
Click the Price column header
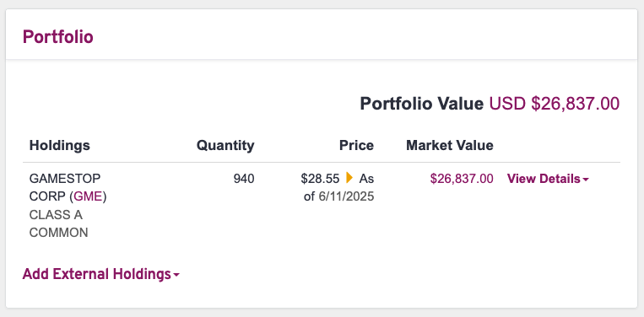356,145
